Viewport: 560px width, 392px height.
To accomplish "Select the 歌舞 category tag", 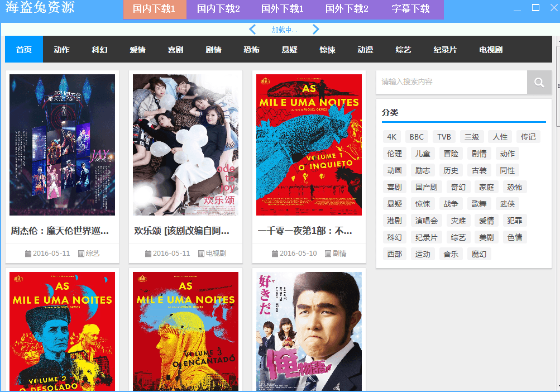I will point(479,204).
